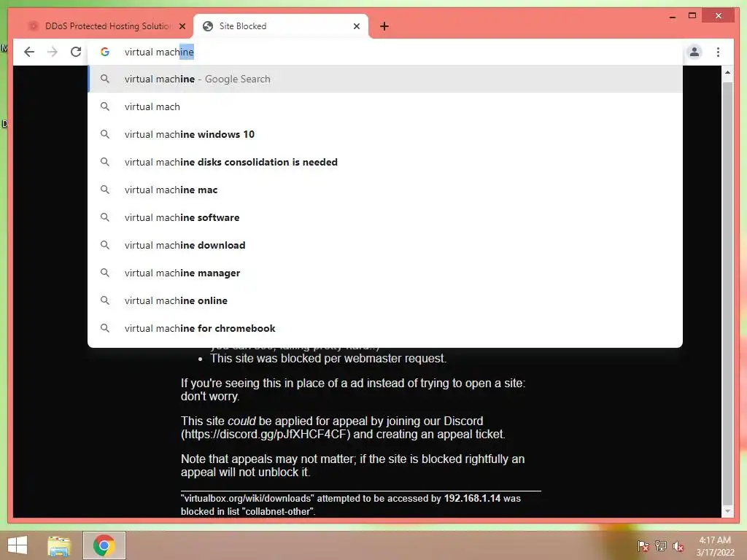
Task: Select 'virtual machine disks consolidation is needed'
Action: (385, 162)
